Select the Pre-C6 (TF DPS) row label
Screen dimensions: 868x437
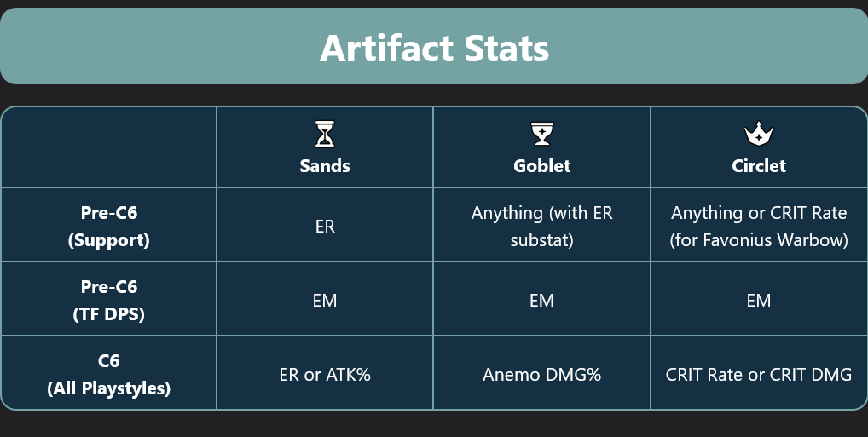tap(108, 300)
